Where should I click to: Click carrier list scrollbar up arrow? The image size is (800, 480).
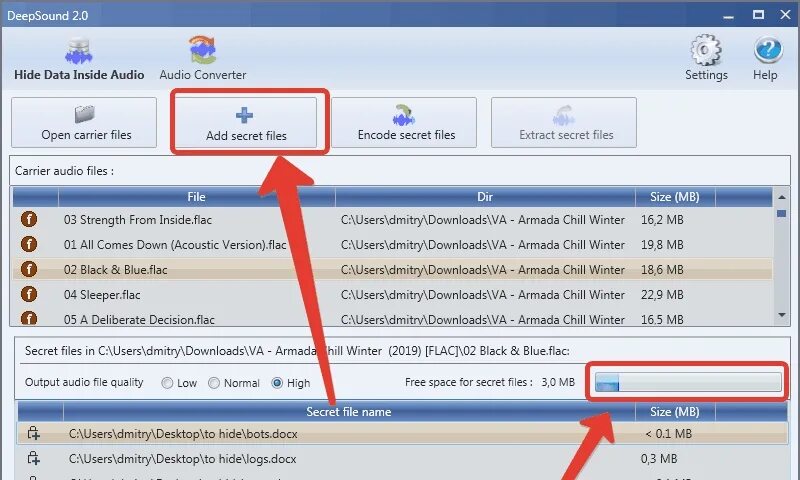click(782, 197)
